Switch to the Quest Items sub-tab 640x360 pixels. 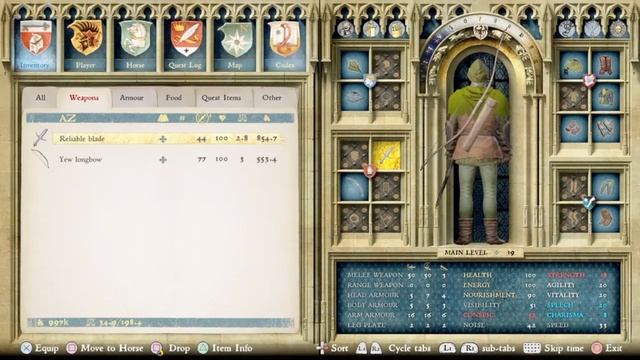(221, 98)
